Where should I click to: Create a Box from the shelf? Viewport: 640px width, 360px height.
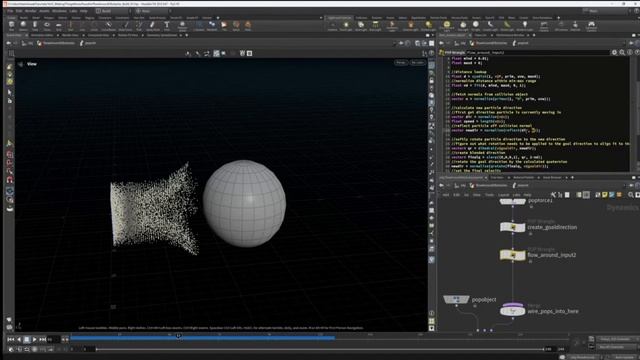click(x=11, y=26)
